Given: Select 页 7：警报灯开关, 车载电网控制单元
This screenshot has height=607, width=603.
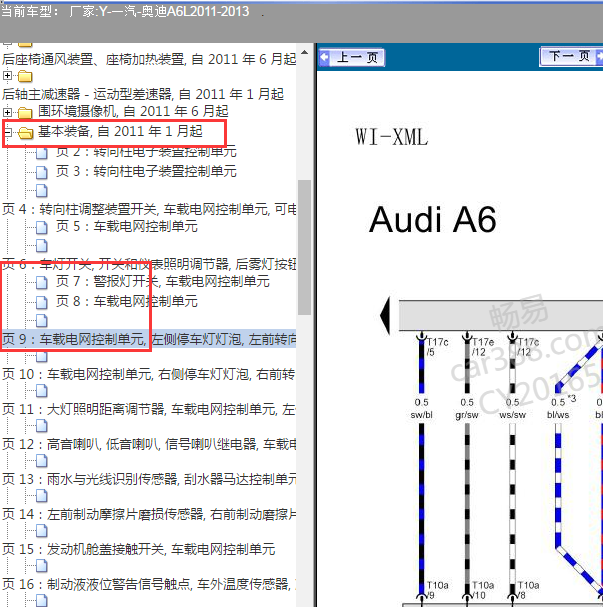Looking at the screenshot, I should click(163, 281).
